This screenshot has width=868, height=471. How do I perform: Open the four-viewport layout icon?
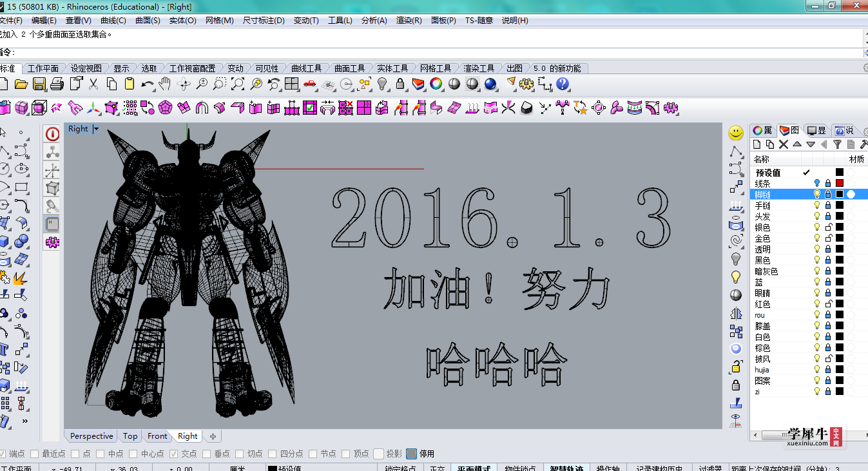(292, 84)
